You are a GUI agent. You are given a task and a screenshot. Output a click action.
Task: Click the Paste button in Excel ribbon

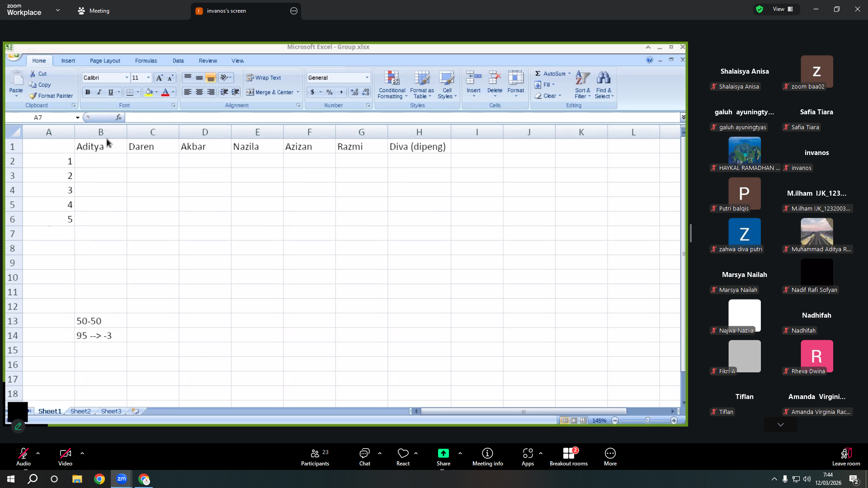pos(16,84)
